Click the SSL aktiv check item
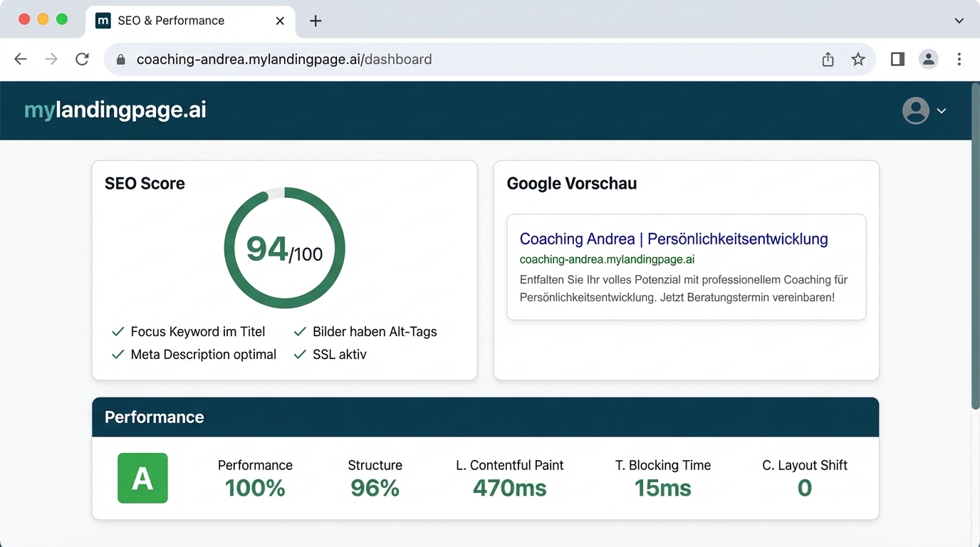 coord(330,355)
